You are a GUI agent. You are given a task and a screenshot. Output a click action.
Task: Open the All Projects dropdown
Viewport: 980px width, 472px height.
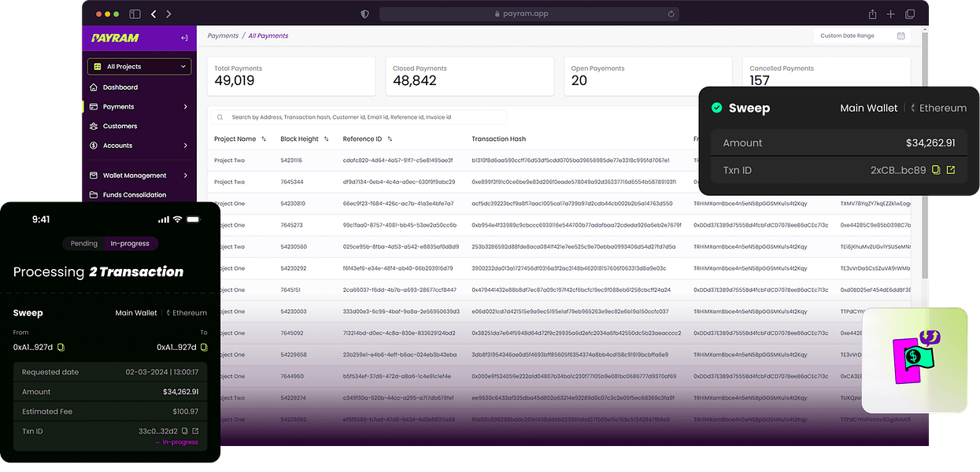[x=139, y=67]
